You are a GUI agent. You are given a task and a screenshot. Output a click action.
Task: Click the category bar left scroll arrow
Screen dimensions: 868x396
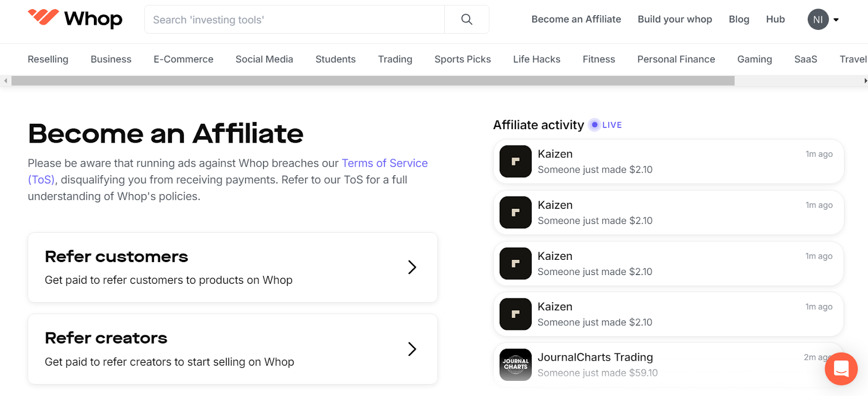5,81
